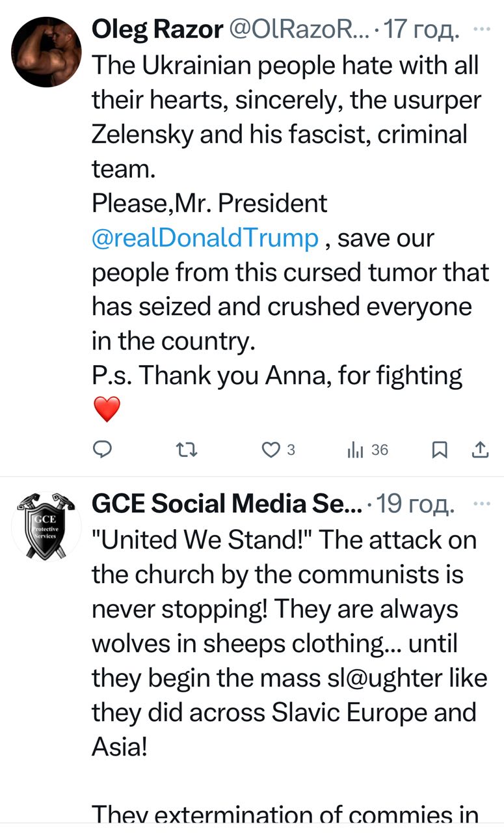The width and height of the screenshot is (504, 833).
Task: View analytics showing 36 views
Action: (x=367, y=449)
